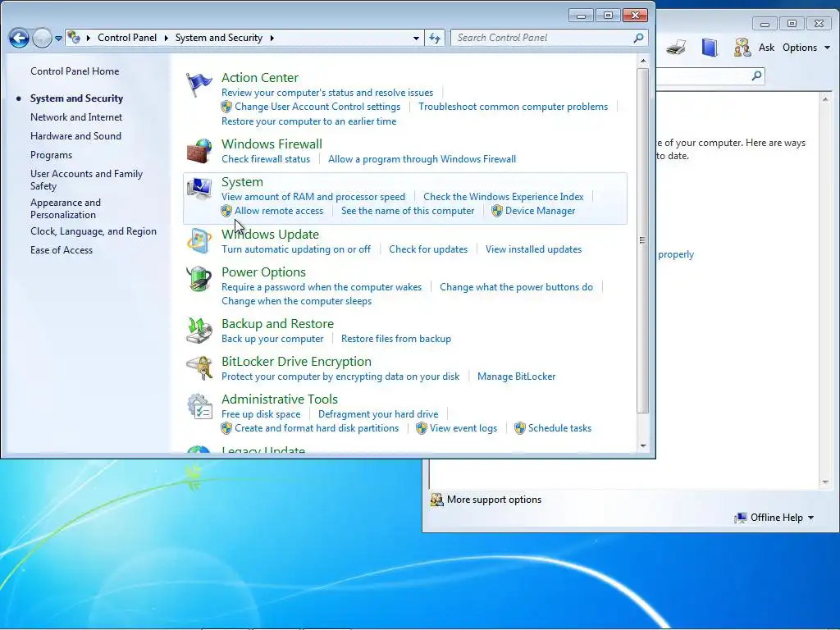Click the Help window search magnifier icon
840x630 pixels.
click(x=756, y=75)
